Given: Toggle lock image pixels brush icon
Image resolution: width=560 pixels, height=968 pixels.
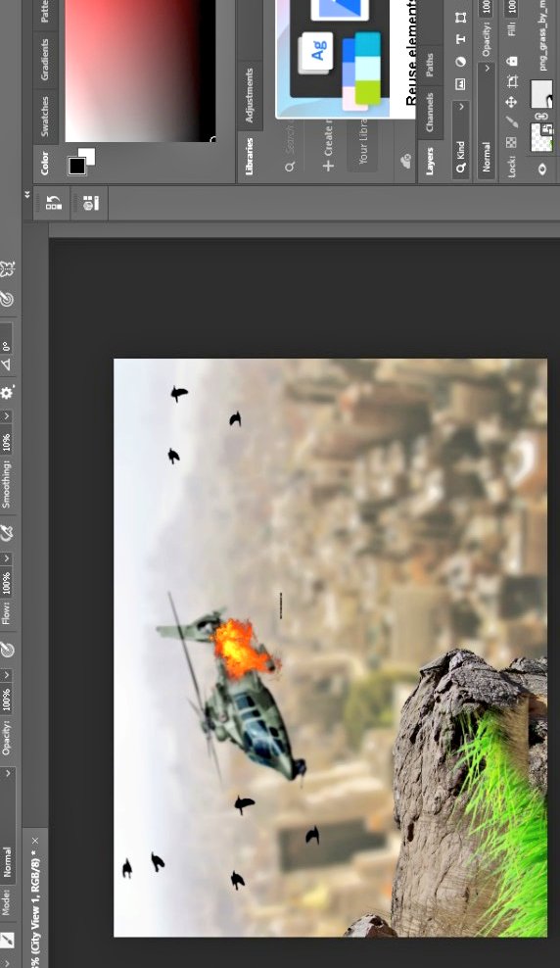Looking at the screenshot, I should (511, 122).
